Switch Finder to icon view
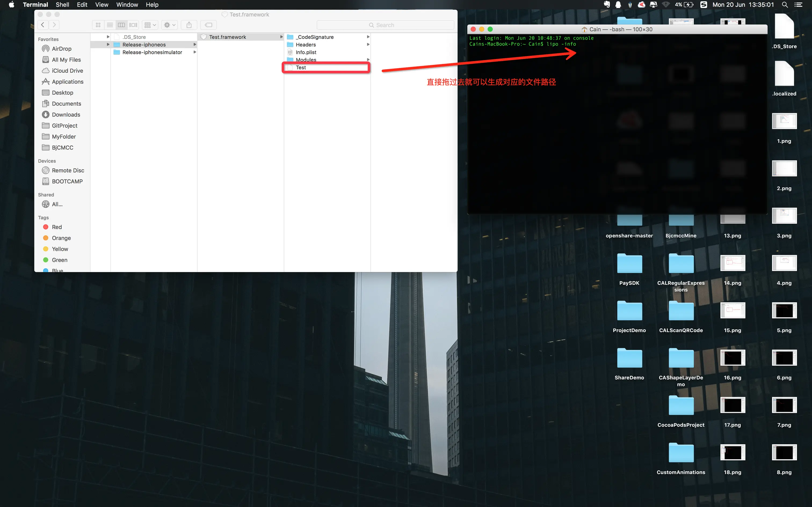This screenshot has width=812, height=507. (x=98, y=25)
